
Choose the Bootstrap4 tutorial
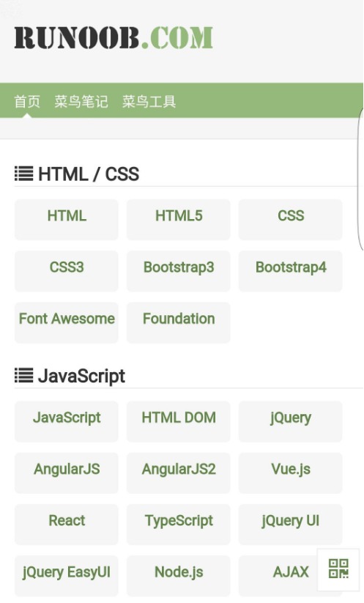[291, 271]
